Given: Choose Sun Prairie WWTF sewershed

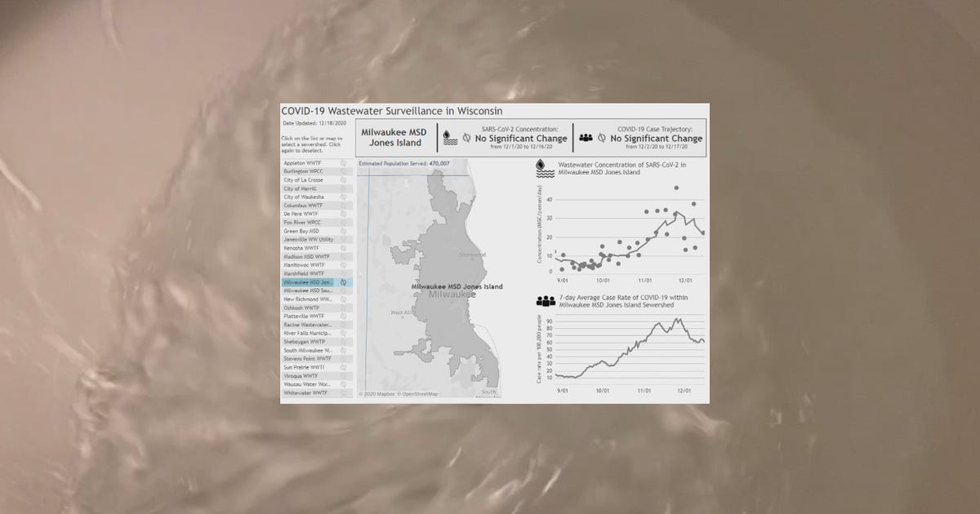Looking at the screenshot, I should (317, 367).
